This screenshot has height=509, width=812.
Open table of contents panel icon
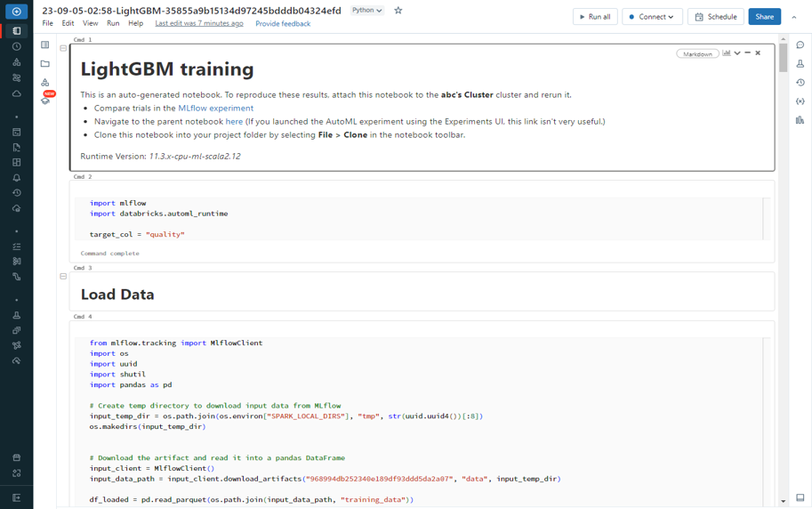(x=45, y=45)
